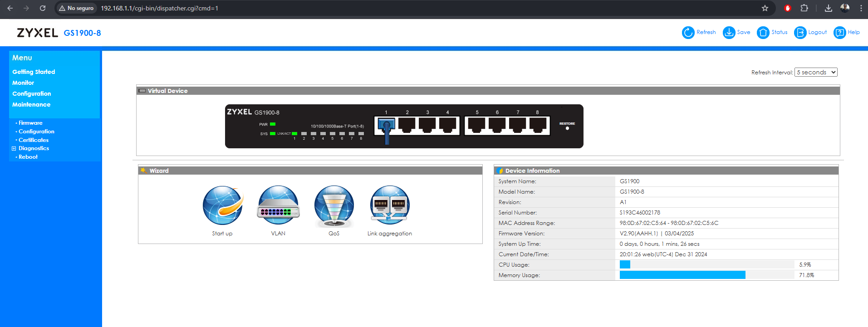Click the browser address bar URL
The image size is (868, 327).
[x=159, y=8]
